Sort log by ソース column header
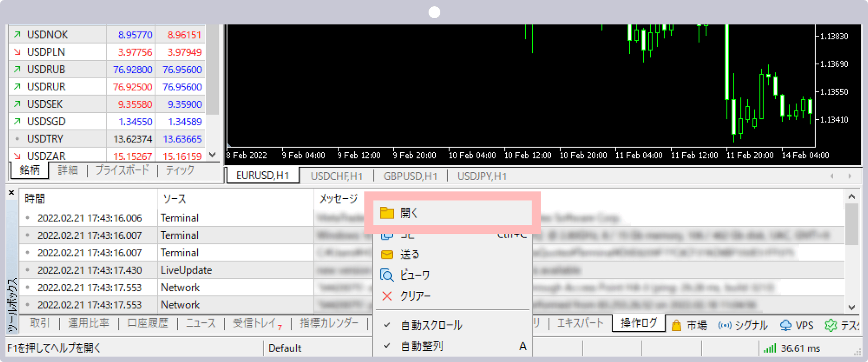The width and height of the screenshot is (868, 362). pyautogui.click(x=236, y=199)
